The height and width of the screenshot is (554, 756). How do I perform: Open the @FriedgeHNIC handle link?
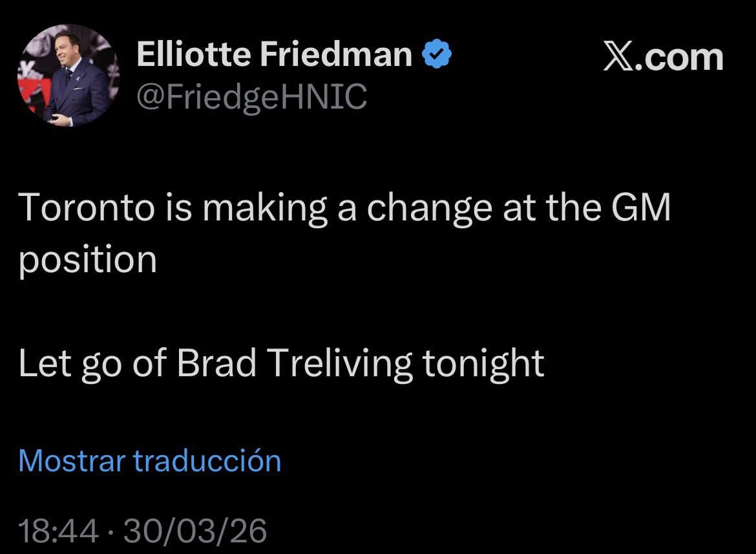pos(251,97)
